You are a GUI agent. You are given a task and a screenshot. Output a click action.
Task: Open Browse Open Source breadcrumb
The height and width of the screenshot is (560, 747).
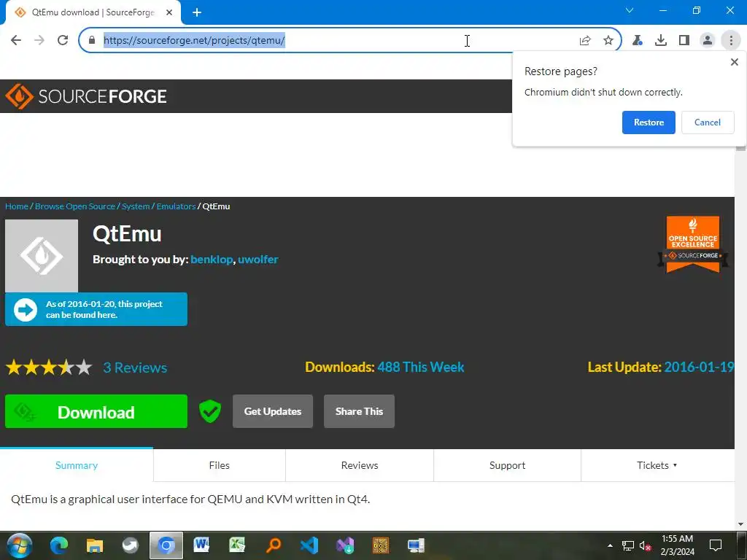tap(75, 206)
